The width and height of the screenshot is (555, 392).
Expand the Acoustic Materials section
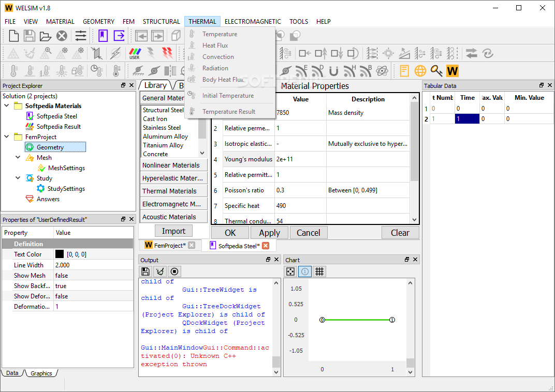(173, 217)
